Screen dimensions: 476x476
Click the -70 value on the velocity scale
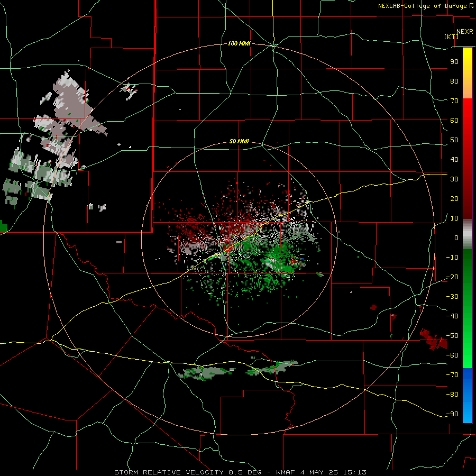tap(452, 375)
